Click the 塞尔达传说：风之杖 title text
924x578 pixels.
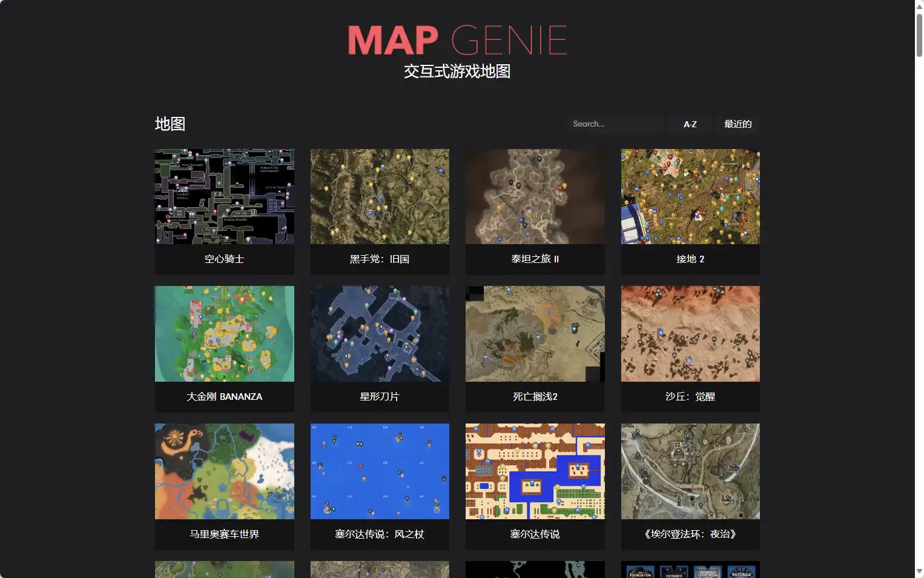point(380,534)
